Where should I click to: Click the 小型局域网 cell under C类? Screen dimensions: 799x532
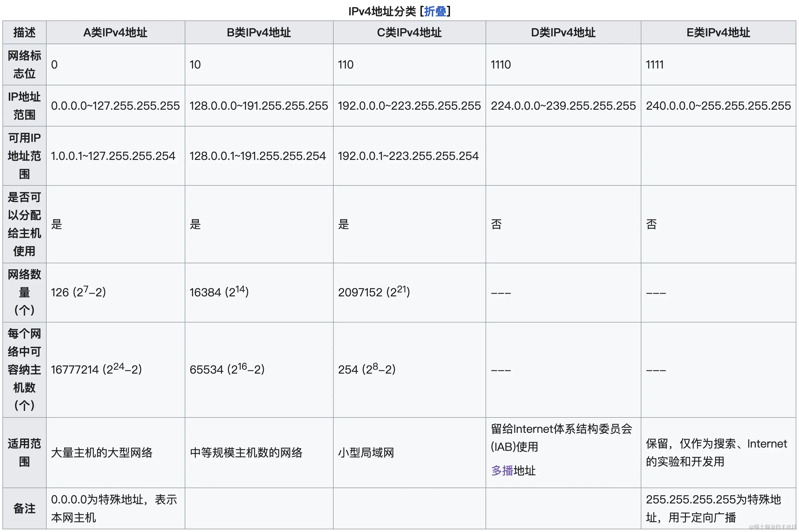[366, 452]
